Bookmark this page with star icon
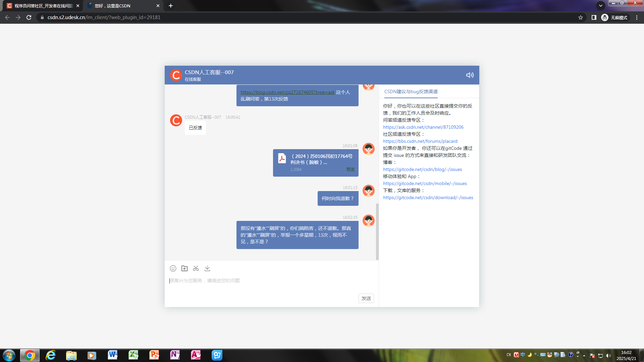The height and width of the screenshot is (362, 644). click(x=581, y=17)
